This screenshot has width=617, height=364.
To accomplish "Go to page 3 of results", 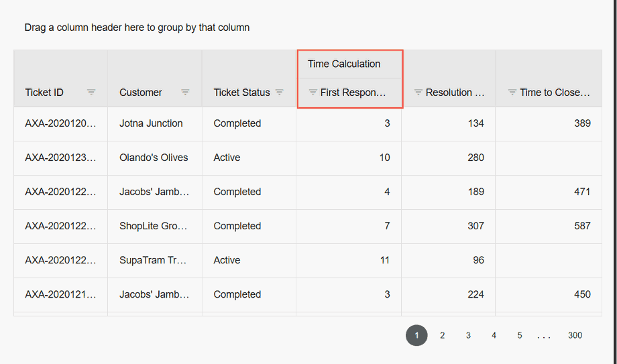I will point(468,335).
